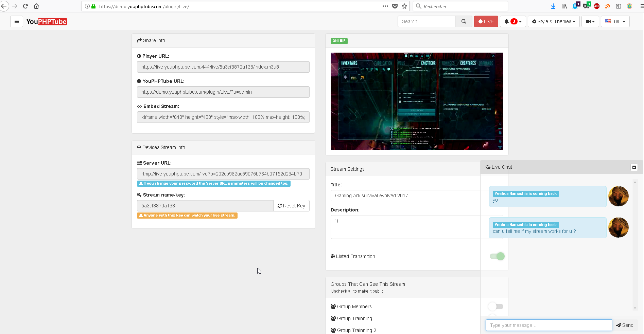
Task: Select the Server URL rtmp field
Action: 223,174
